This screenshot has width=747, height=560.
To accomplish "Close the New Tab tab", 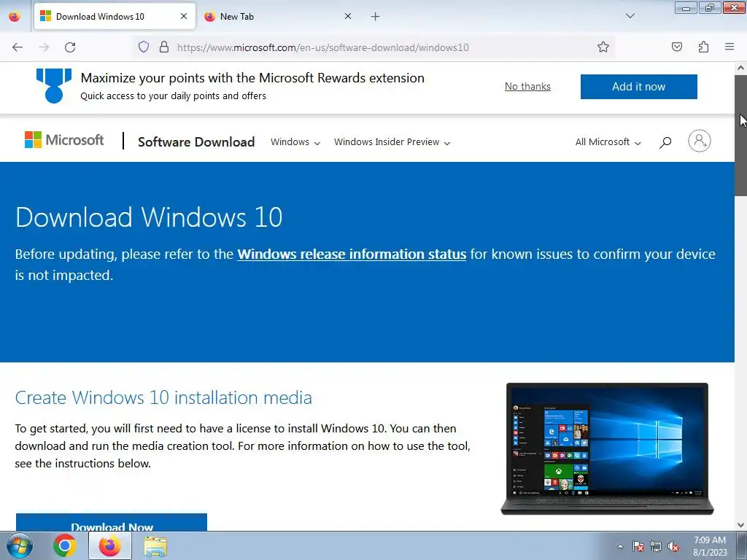I will [348, 16].
